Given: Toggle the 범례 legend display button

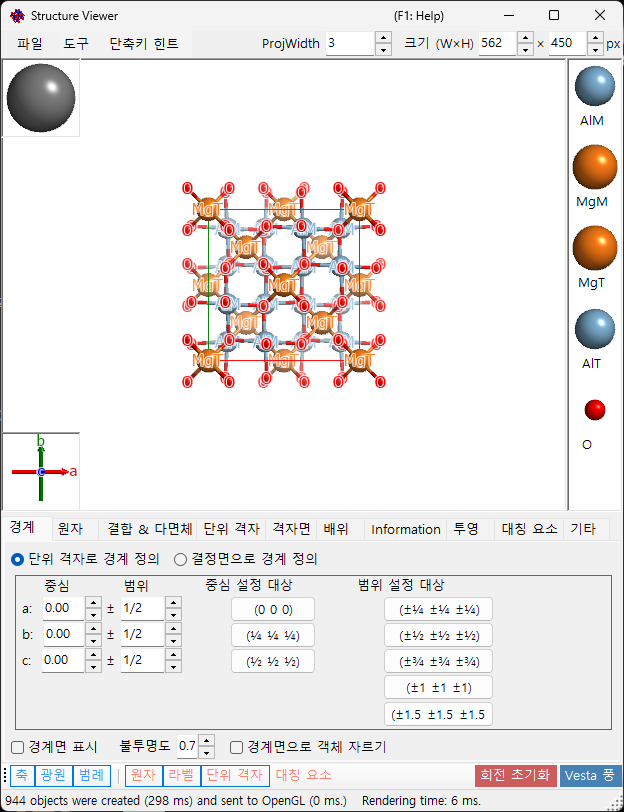Looking at the screenshot, I should point(92,775).
